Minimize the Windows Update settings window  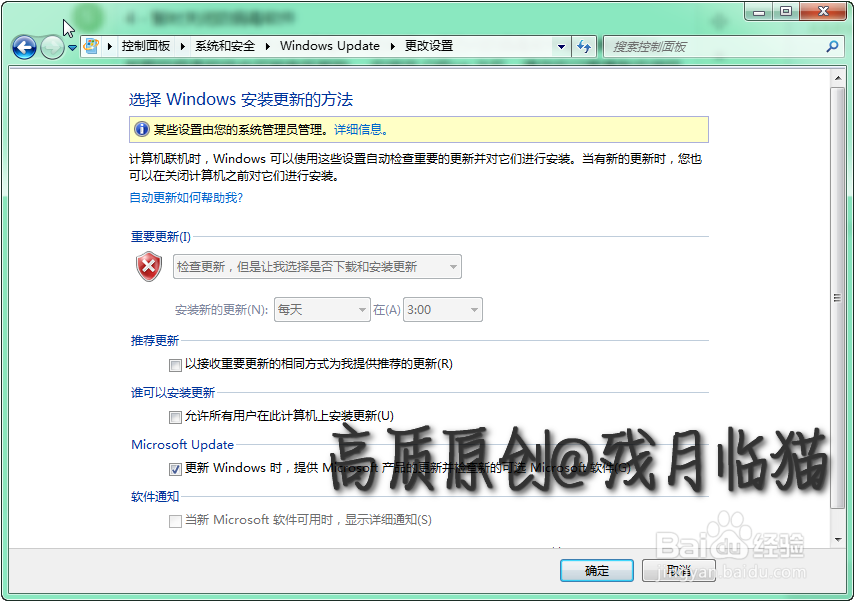click(x=758, y=11)
